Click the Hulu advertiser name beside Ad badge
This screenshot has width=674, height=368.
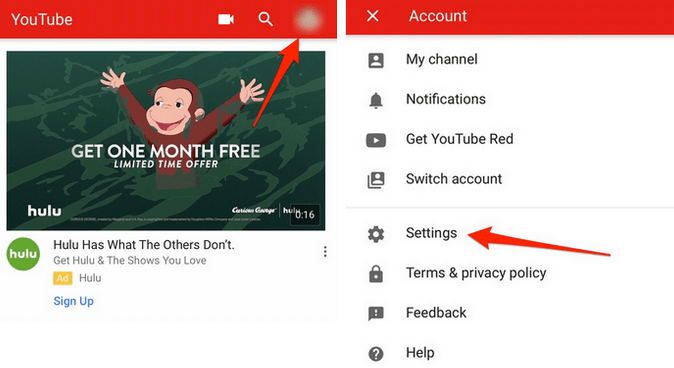pyautogui.click(x=90, y=278)
